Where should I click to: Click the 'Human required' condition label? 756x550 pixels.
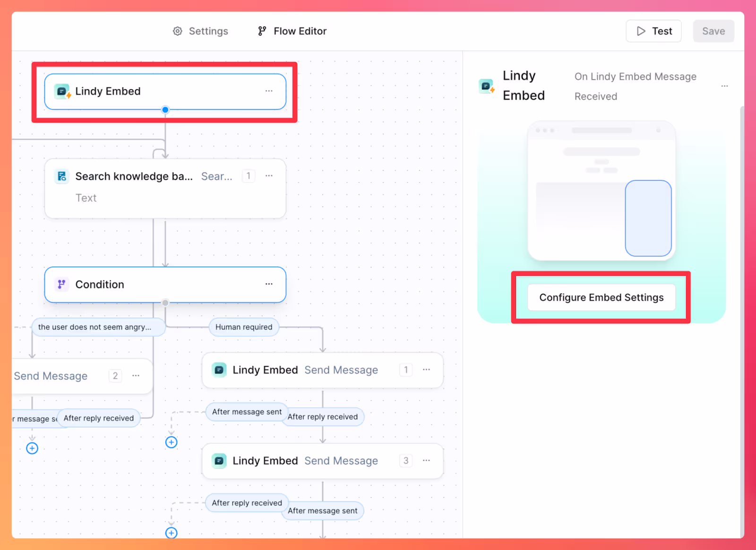pos(244,327)
